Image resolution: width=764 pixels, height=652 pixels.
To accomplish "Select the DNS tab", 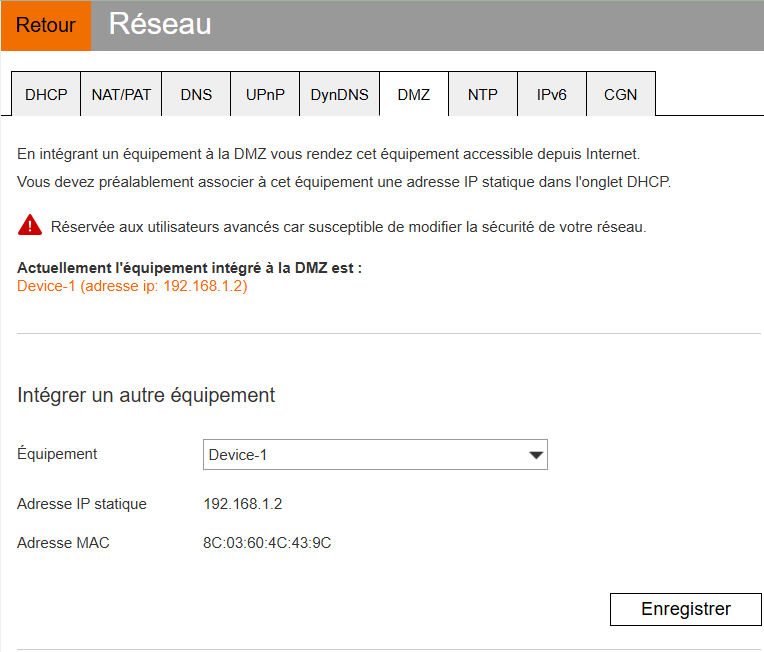I will point(196,95).
